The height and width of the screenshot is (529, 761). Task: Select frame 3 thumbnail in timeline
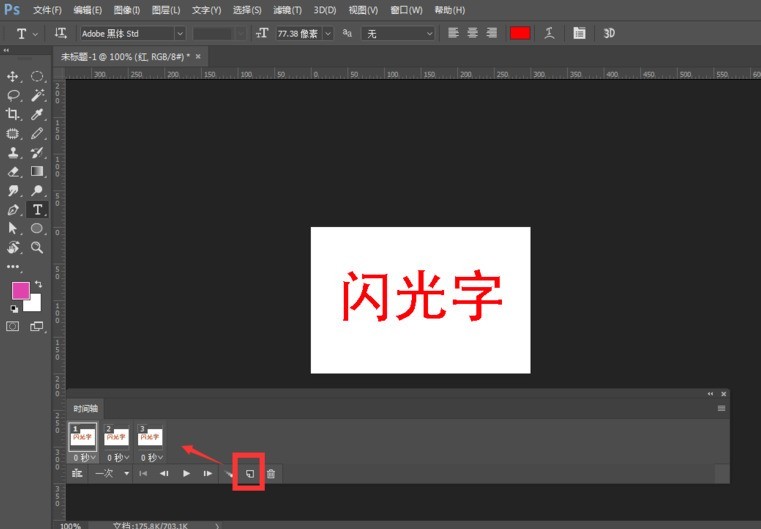(150, 437)
